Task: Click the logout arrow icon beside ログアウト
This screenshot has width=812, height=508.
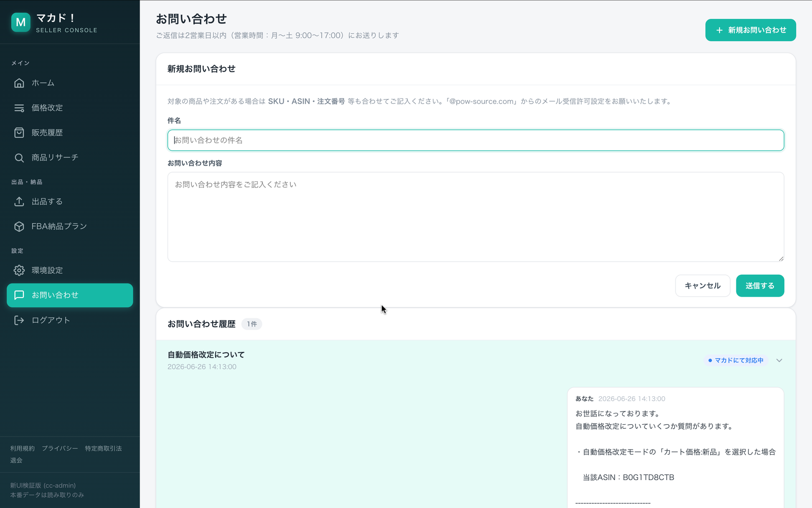Action: (19, 320)
